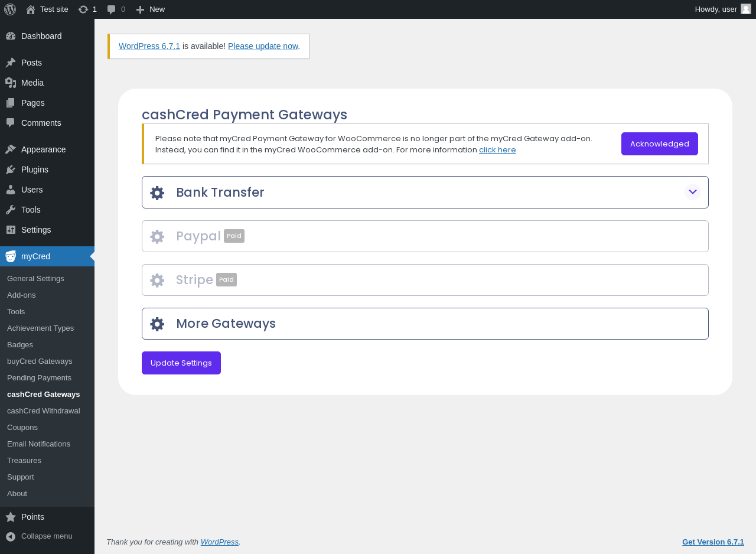Open the Posts menu
The width and height of the screenshot is (756, 554).
tap(47, 63)
